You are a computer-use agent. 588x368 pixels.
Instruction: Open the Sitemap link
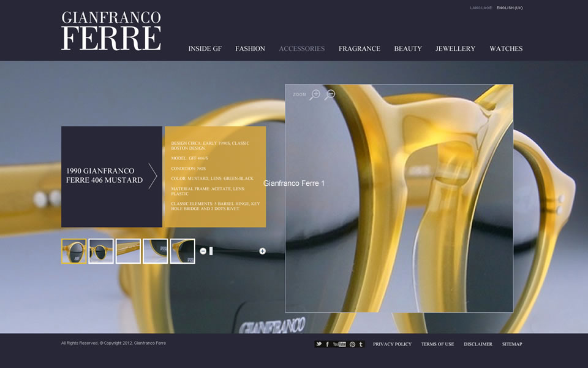pos(512,344)
